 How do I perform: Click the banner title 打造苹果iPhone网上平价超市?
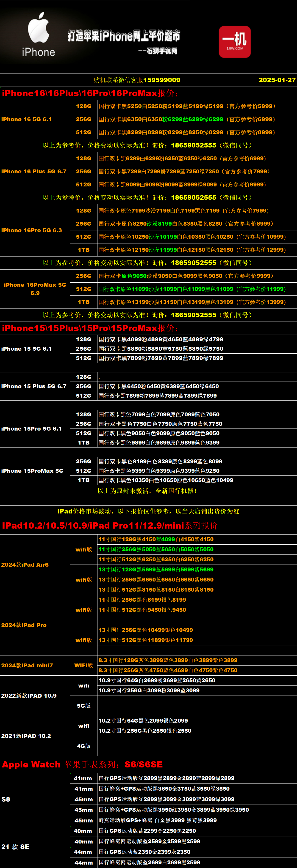[x=124, y=35]
